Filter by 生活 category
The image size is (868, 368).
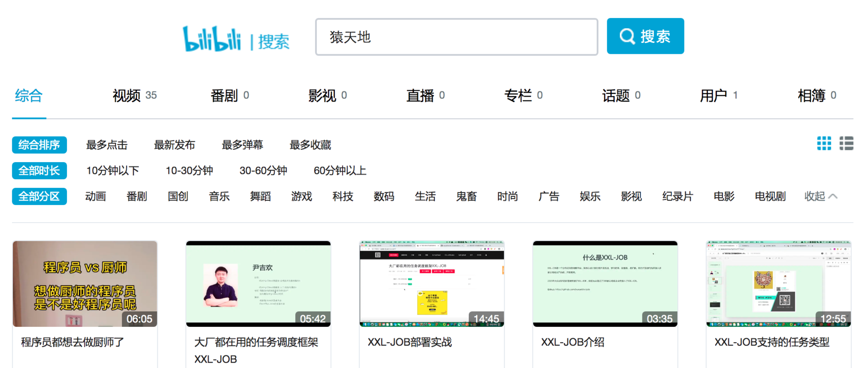click(425, 196)
